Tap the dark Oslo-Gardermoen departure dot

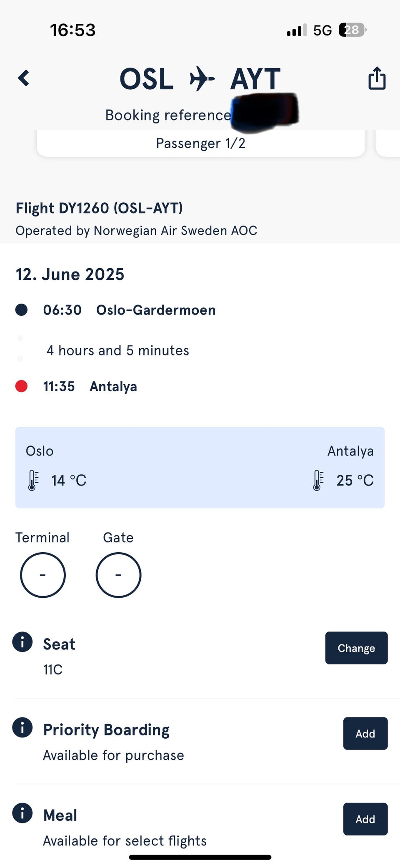click(21, 310)
